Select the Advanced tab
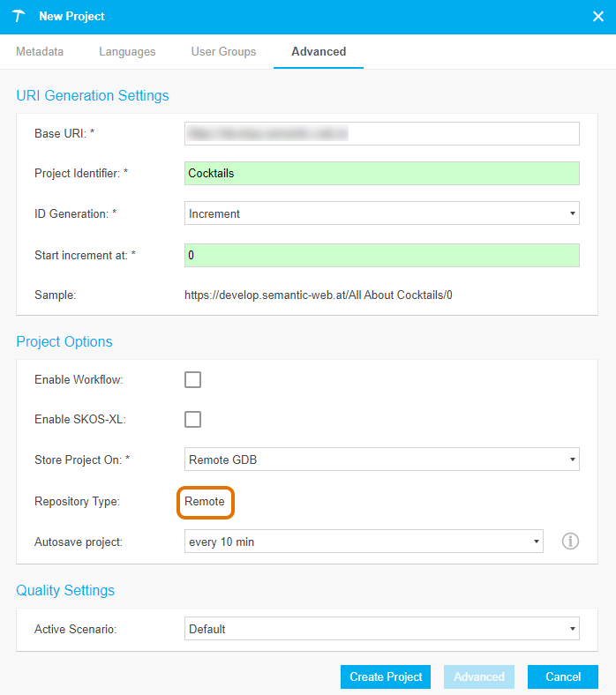 tap(319, 52)
